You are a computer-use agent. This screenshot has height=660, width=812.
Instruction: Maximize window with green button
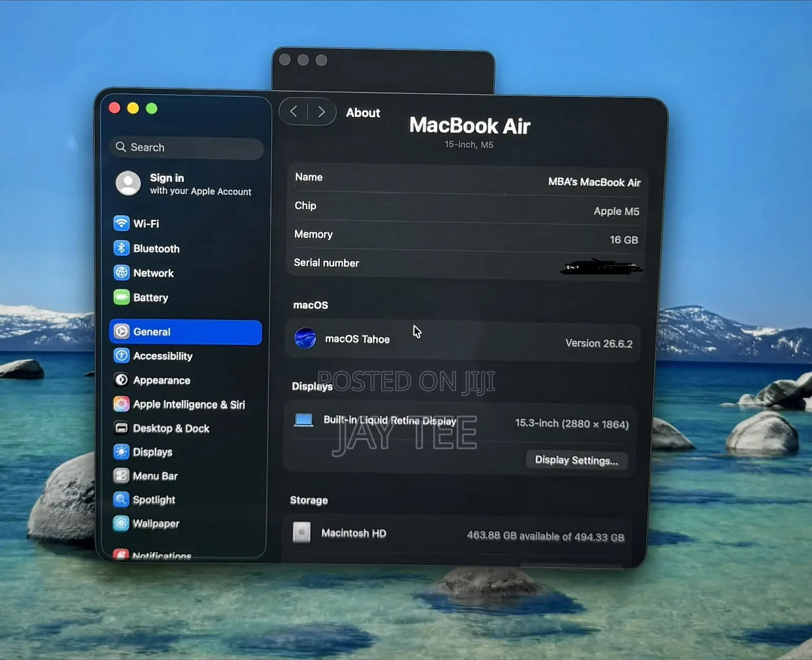[152, 109]
